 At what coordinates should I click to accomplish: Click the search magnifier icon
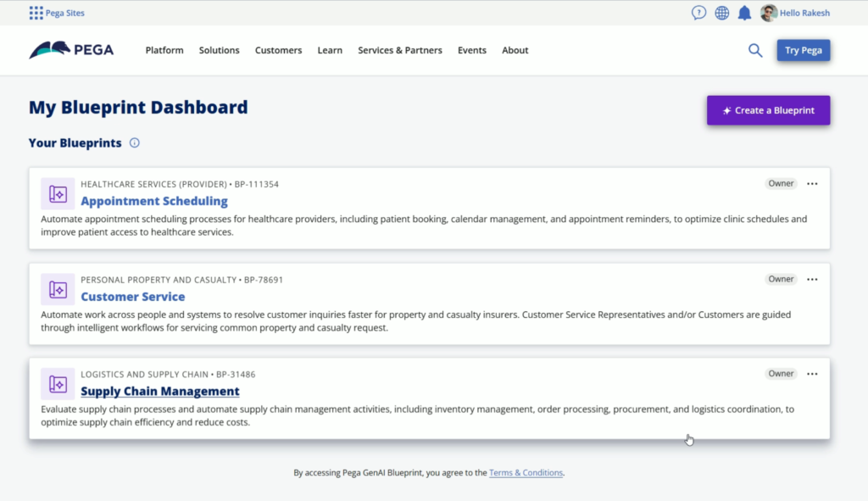pyautogui.click(x=755, y=50)
